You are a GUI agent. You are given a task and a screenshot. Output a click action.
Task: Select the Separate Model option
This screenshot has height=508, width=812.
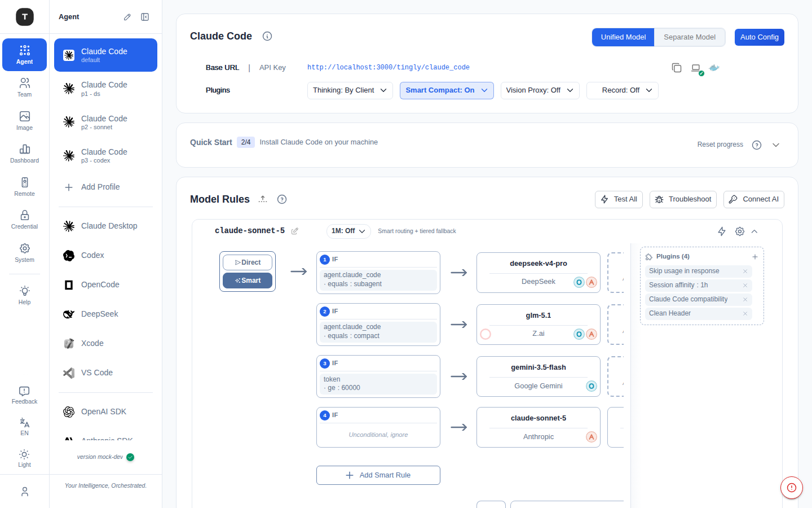690,37
